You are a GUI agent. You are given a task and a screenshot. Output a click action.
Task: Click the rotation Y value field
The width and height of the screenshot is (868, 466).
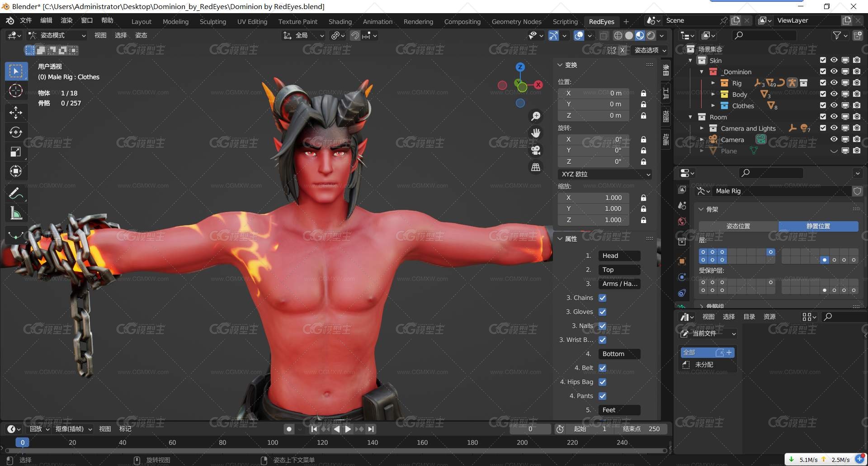click(x=593, y=150)
